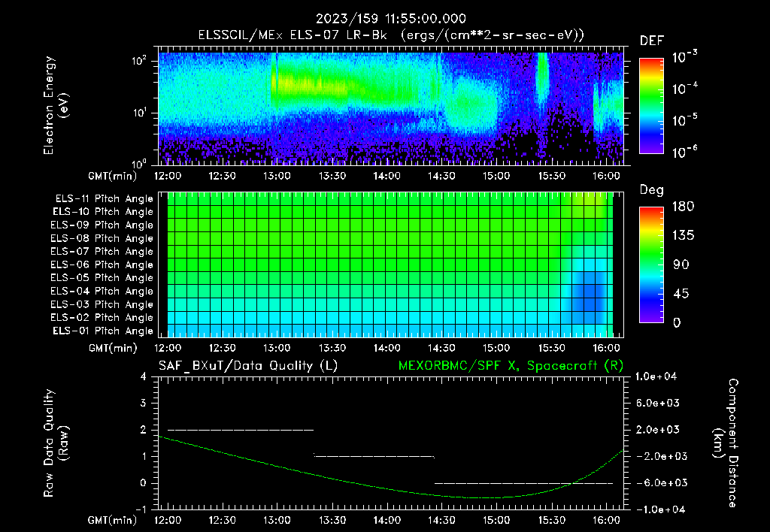Image resolution: width=770 pixels, height=532 pixels.
Task: Click the DEF colorbar label
Action: point(652,41)
